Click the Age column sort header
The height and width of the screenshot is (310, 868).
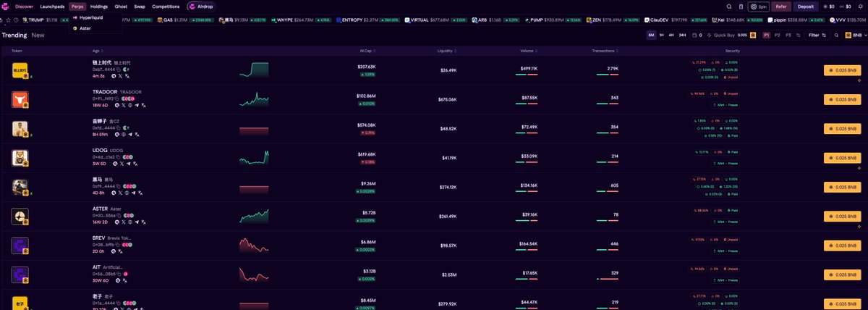pyautogui.click(x=97, y=51)
